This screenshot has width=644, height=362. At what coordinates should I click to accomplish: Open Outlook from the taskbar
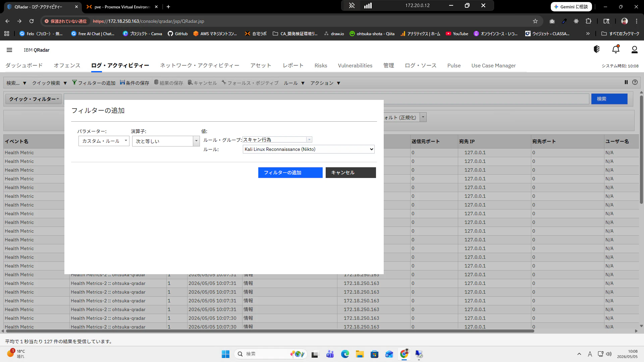click(x=389, y=354)
